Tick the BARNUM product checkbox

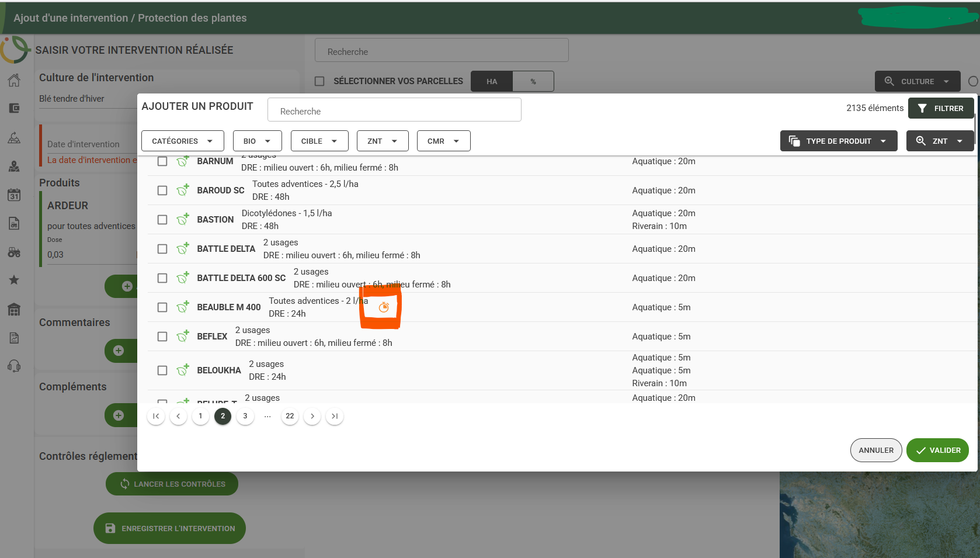(x=162, y=161)
